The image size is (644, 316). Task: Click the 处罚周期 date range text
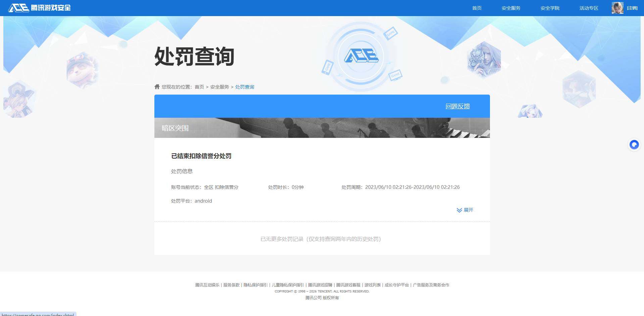pyautogui.click(x=401, y=187)
